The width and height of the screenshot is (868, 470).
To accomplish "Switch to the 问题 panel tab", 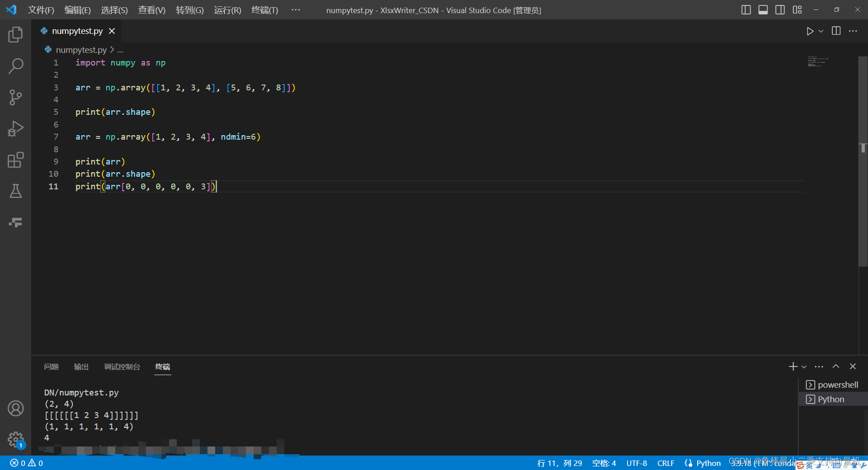I will (x=52, y=367).
